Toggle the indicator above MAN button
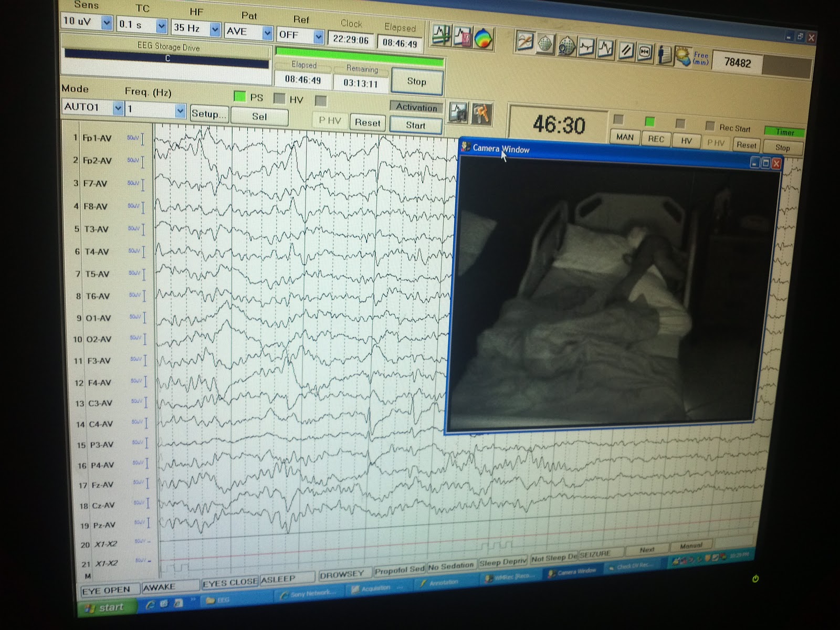This screenshot has height=630, width=840. [618, 119]
